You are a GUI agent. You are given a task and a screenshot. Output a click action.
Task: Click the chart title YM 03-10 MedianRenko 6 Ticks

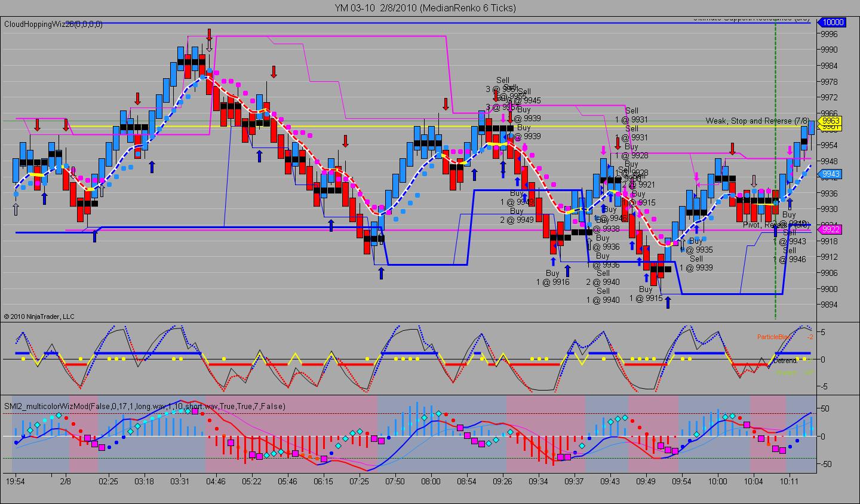coord(425,8)
